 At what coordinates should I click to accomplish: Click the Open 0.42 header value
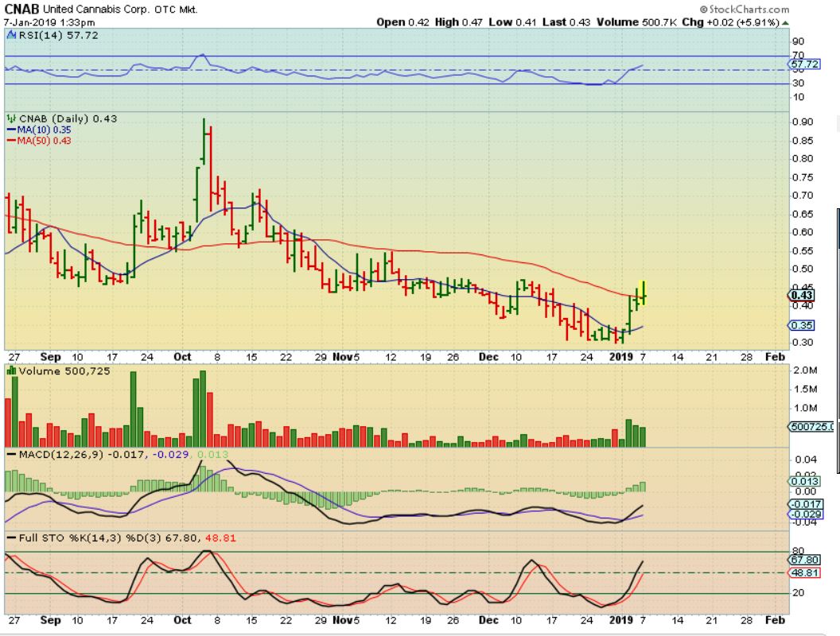[402, 22]
